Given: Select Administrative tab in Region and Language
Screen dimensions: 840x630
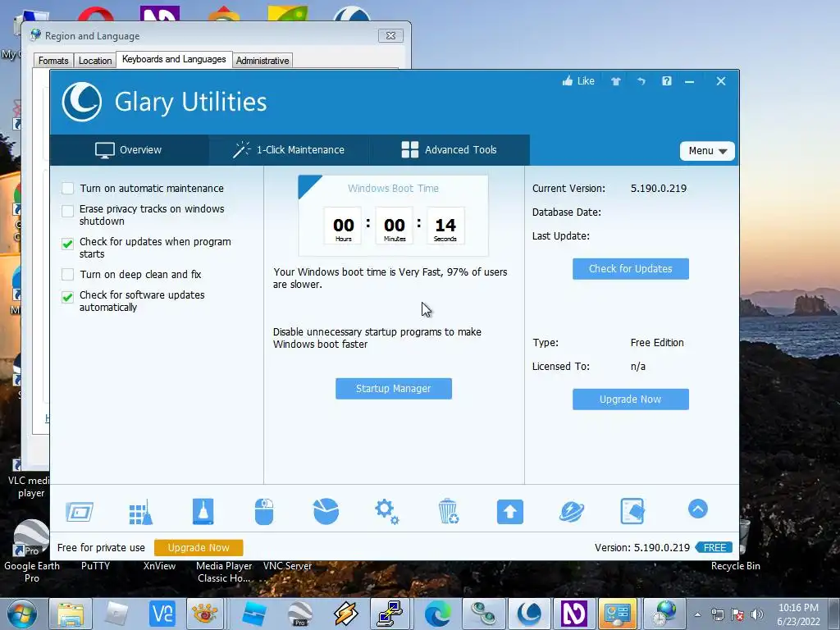Looking at the screenshot, I should click(262, 61).
